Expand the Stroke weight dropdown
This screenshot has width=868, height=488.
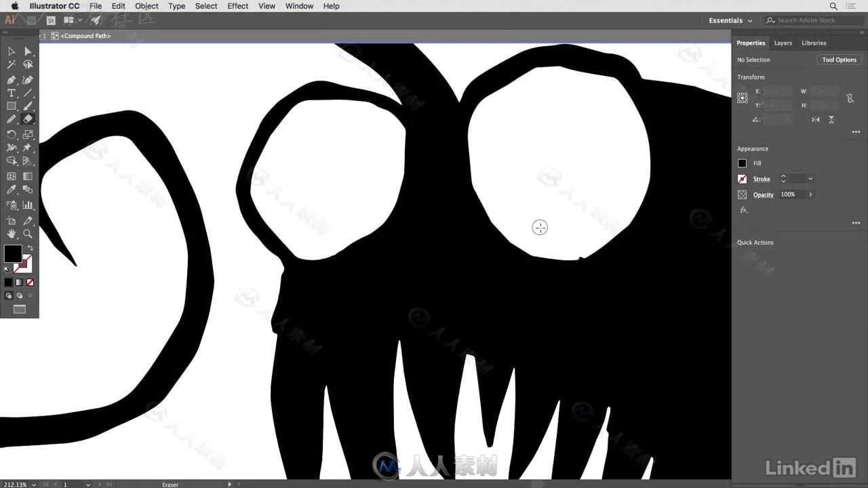click(810, 179)
